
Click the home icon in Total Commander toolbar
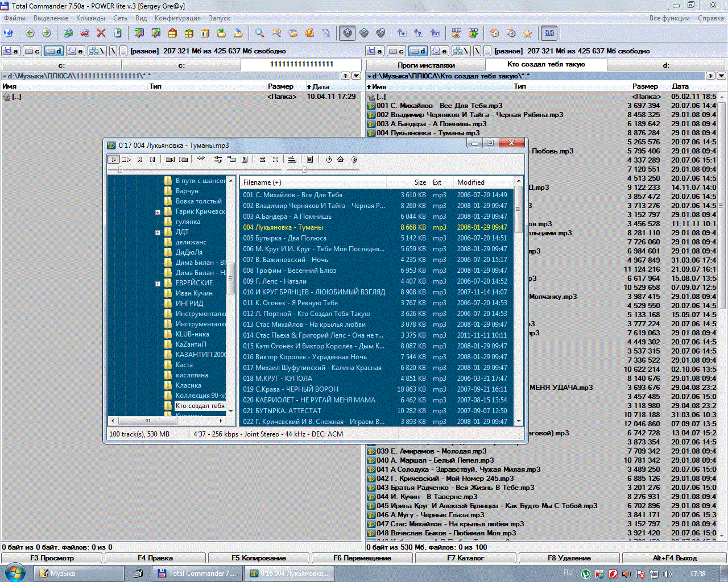tap(495, 33)
